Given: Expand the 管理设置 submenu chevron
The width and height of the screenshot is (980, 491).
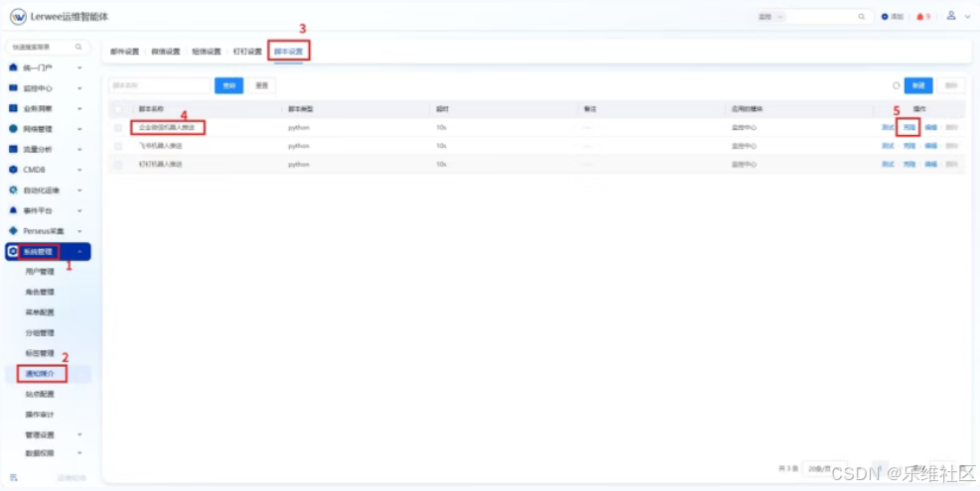Looking at the screenshot, I should pyautogui.click(x=79, y=434).
